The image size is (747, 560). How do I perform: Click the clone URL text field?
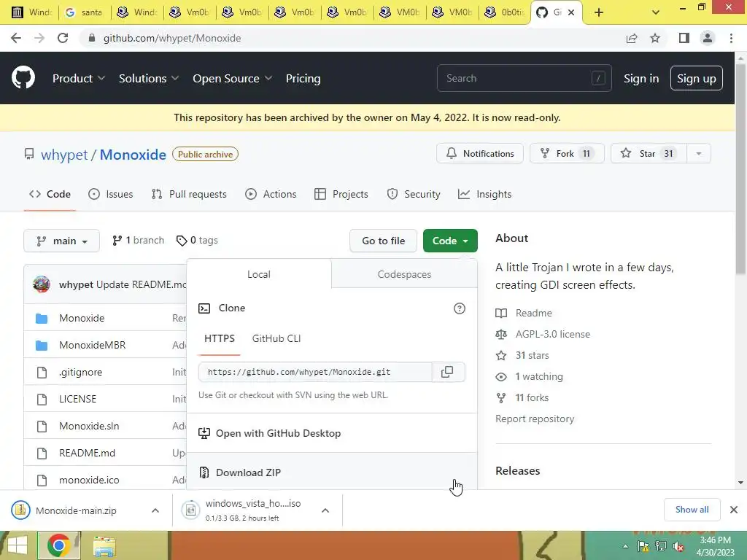click(315, 372)
